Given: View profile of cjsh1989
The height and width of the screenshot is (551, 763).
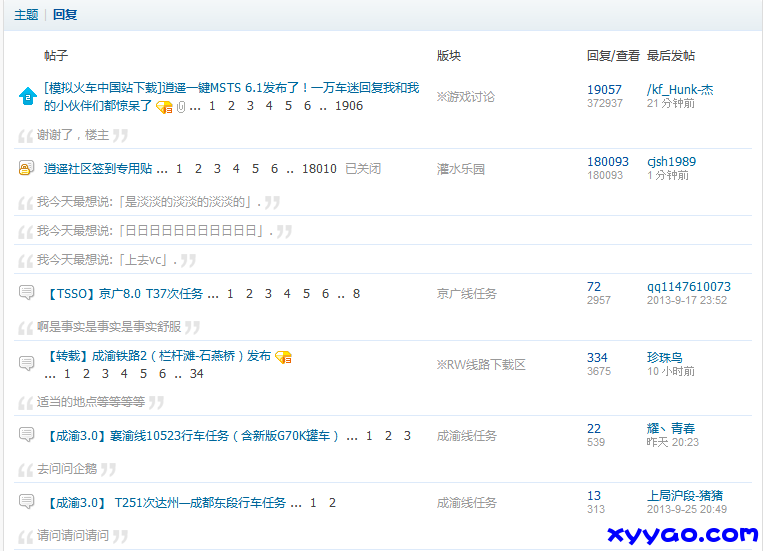Looking at the screenshot, I should coord(672,162).
